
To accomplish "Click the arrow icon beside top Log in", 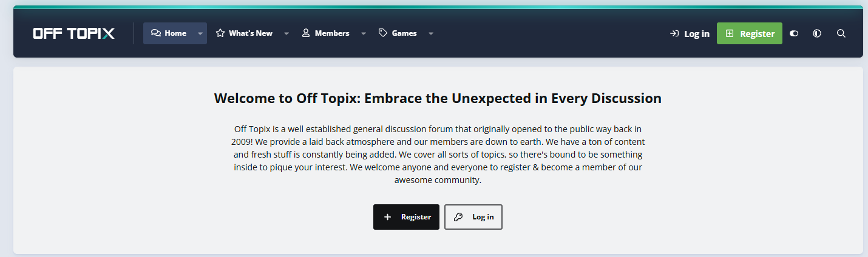I will pos(674,33).
